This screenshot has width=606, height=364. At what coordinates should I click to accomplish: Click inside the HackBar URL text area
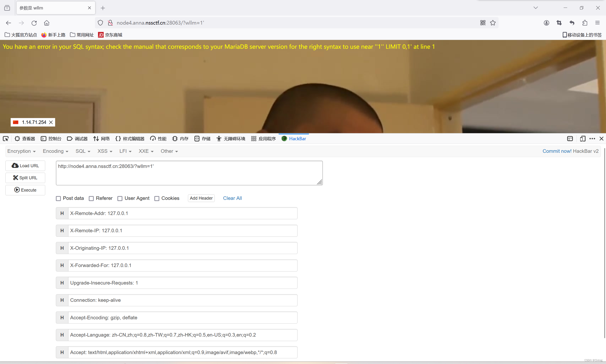189,173
